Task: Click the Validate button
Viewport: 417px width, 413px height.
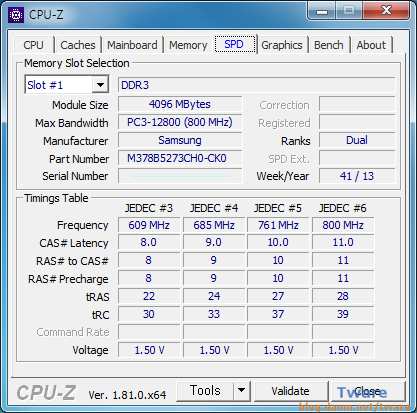Action: (290, 391)
